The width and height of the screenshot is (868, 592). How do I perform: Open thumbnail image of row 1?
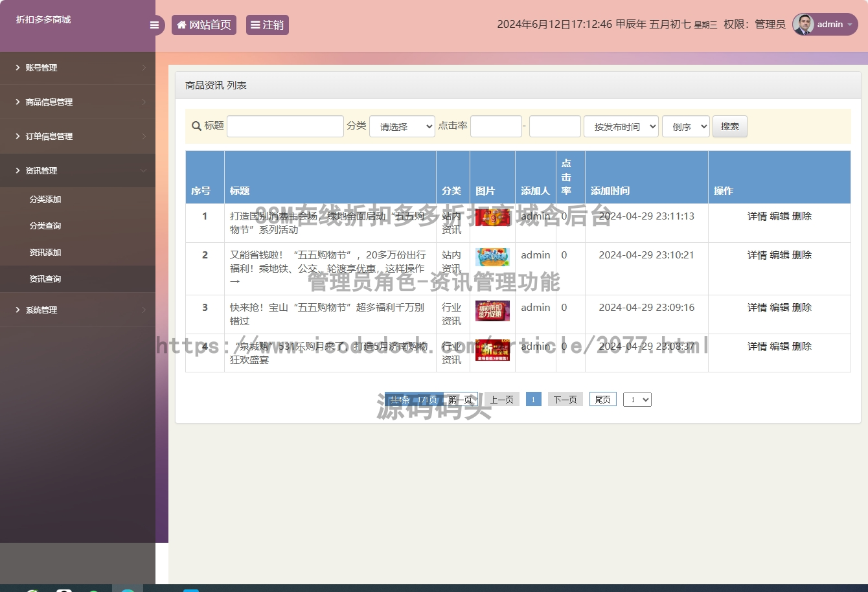(x=492, y=218)
